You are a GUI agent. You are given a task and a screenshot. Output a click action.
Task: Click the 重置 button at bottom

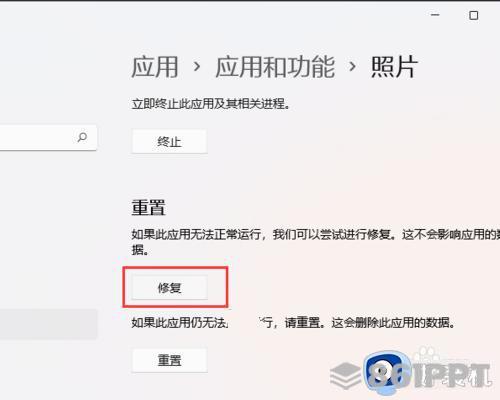(169, 360)
